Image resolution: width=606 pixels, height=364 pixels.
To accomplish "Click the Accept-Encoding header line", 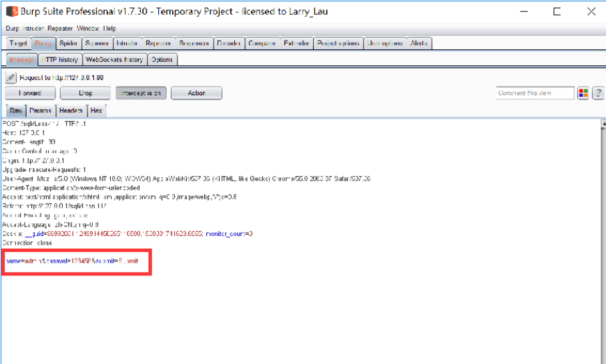I will click(x=45, y=215).
